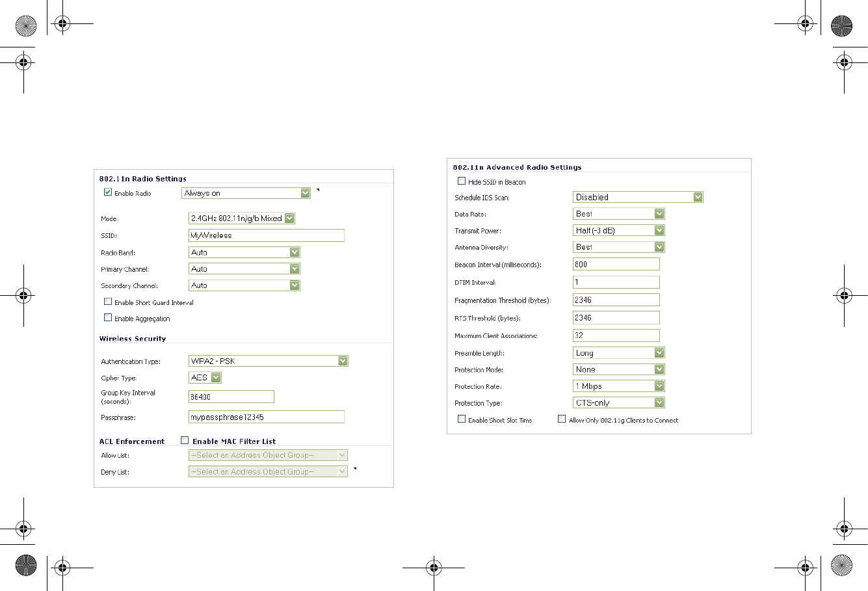Click the Authentication Type label

[131, 361]
